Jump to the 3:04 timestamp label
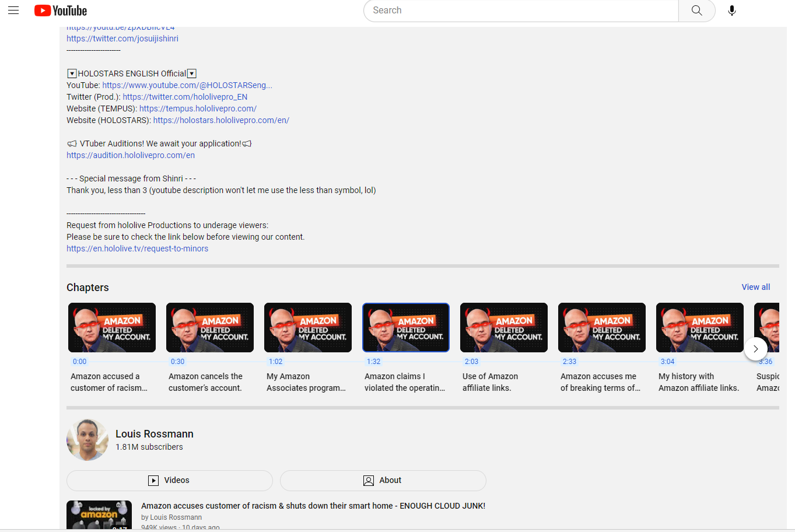 pyautogui.click(x=667, y=362)
